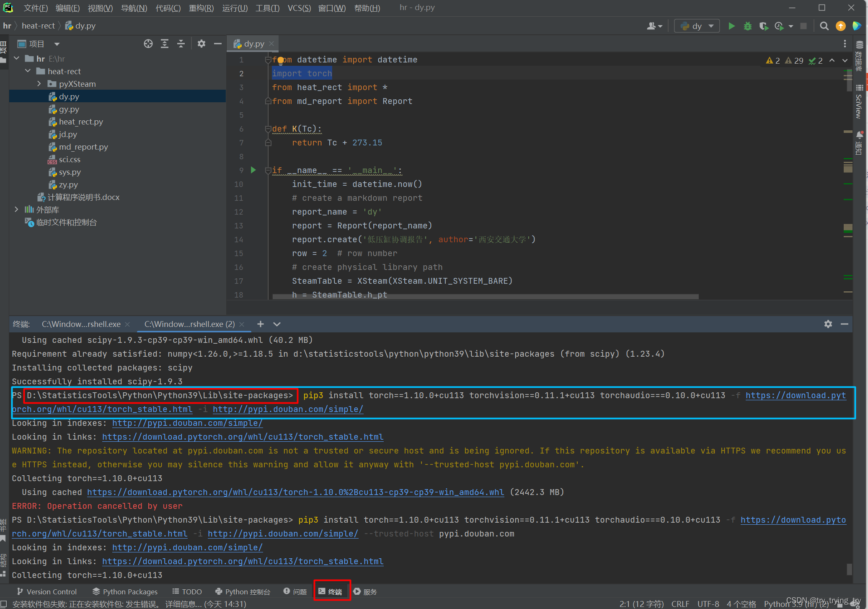Click the torch-1.10.0 whl download link
Image resolution: width=868 pixels, height=609 pixels.
[x=295, y=492]
